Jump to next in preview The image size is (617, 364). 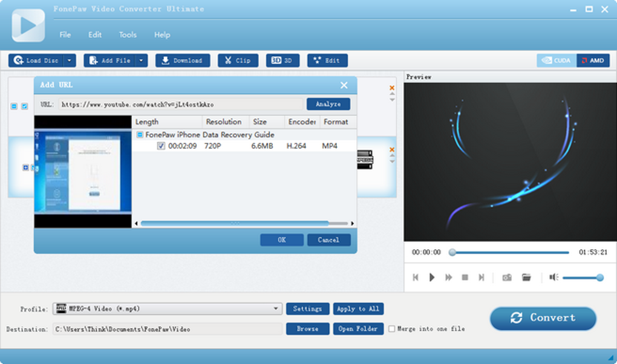click(482, 278)
